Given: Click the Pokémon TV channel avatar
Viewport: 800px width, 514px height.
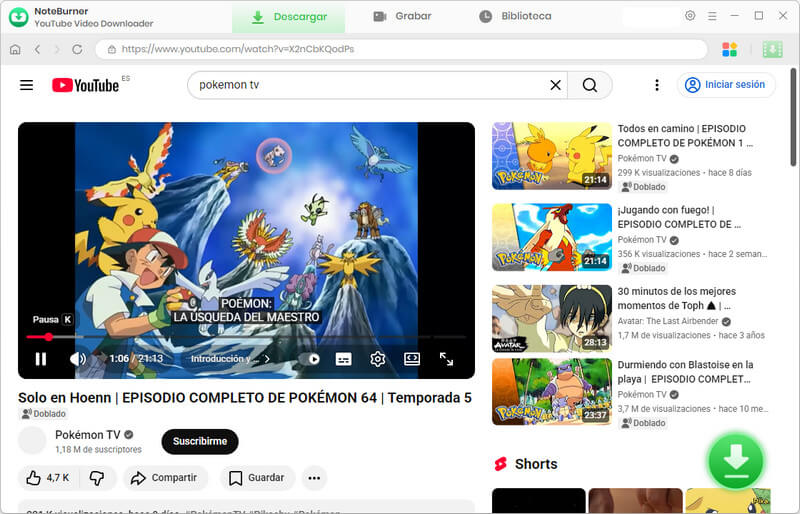Looking at the screenshot, I should click(32, 440).
